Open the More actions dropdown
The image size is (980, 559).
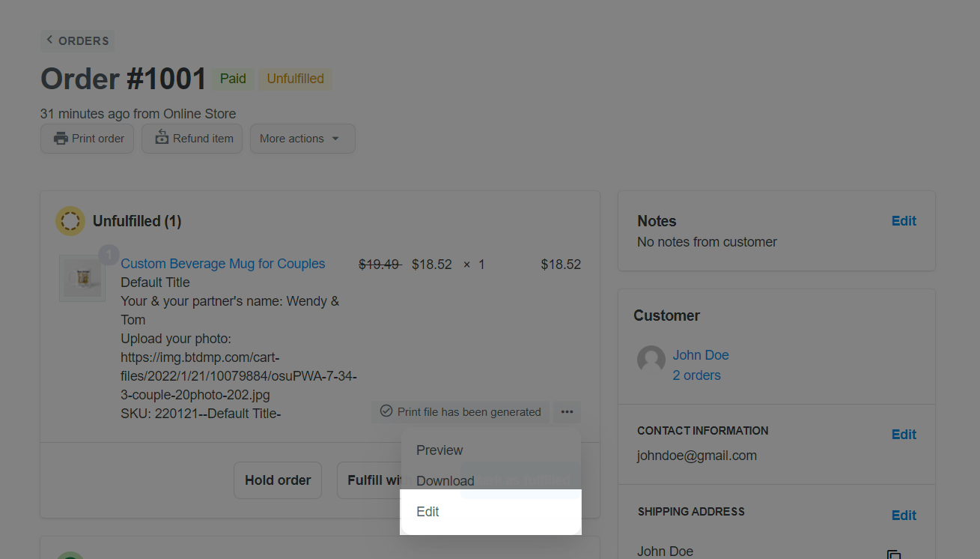pyautogui.click(x=302, y=139)
